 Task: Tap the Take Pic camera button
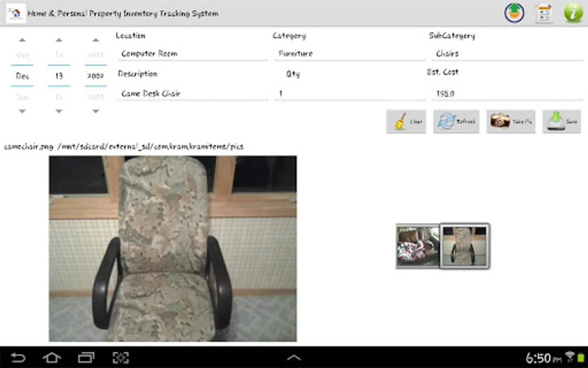pos(511,121)
